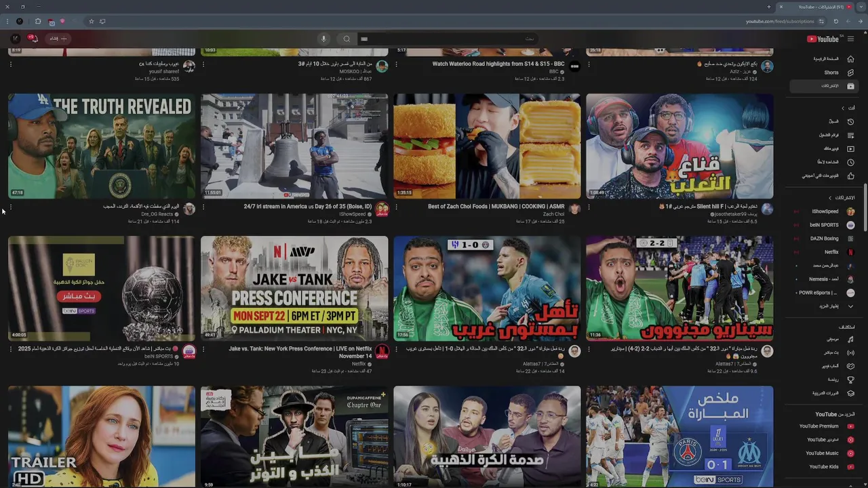
Task: Open YouTube Music link
Action: click(x=825, y=453)
